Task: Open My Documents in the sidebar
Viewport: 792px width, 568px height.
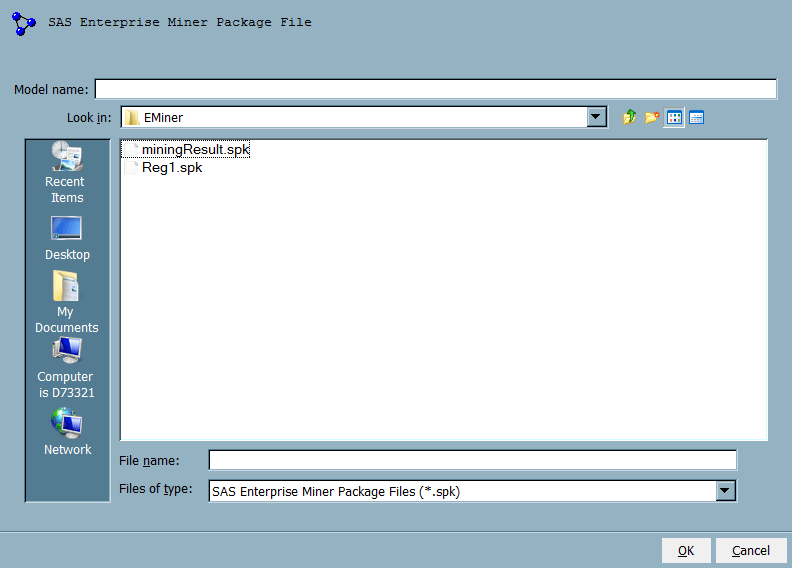Action: tap(66, 302)
